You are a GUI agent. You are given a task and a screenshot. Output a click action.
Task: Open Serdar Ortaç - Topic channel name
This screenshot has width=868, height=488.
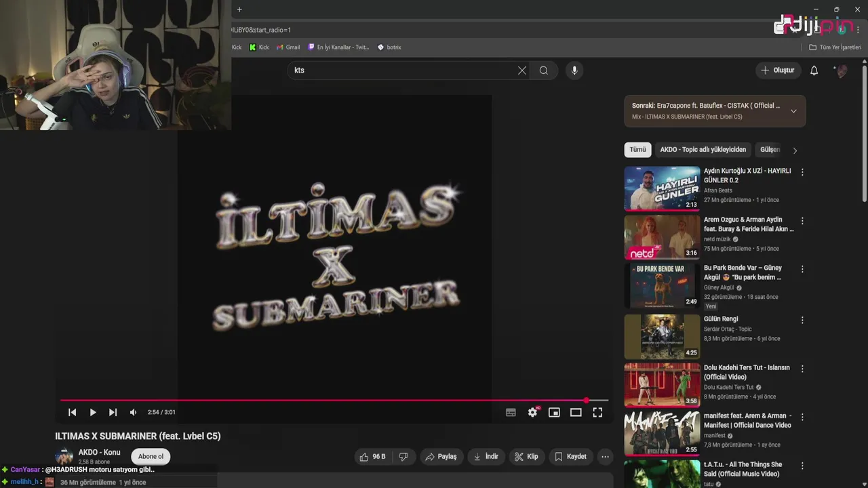click(728, 329)
